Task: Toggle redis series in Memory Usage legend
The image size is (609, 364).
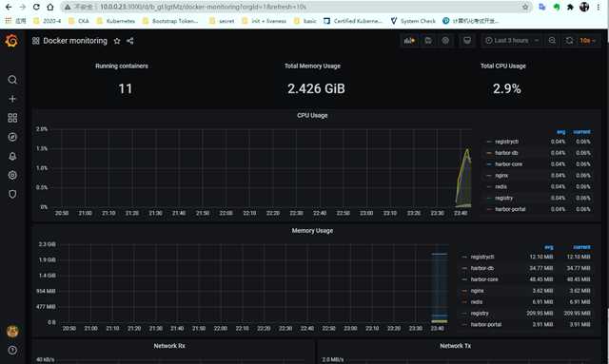Action: [476, 302]
